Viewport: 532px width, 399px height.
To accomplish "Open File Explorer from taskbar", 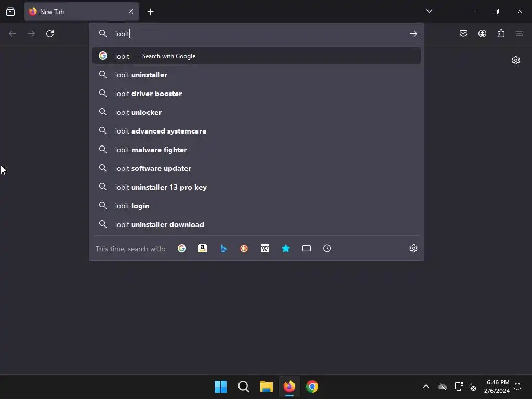I will pyautogui.click(x=267, y=387).
